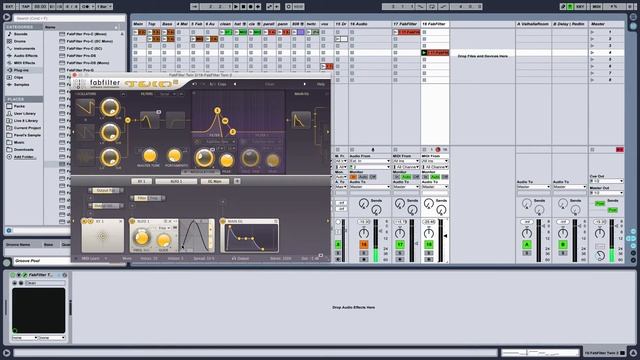Select the XLFO 1 modulation source button

176,181
